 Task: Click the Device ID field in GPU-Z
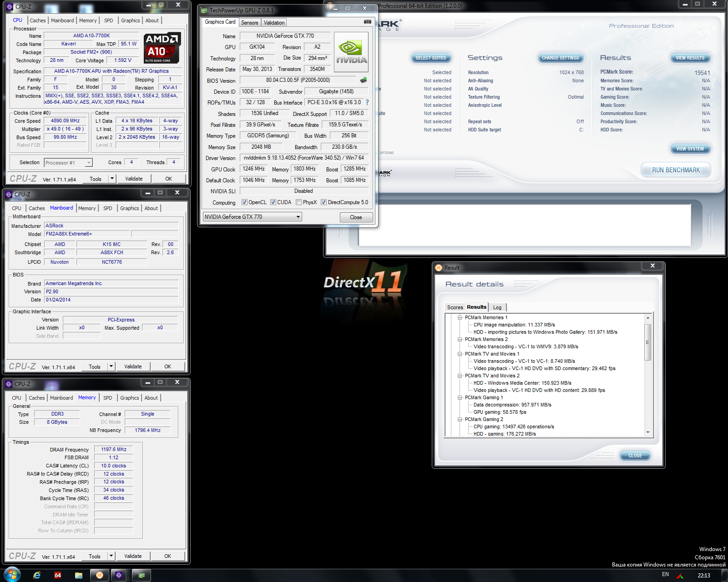[255, 91]
